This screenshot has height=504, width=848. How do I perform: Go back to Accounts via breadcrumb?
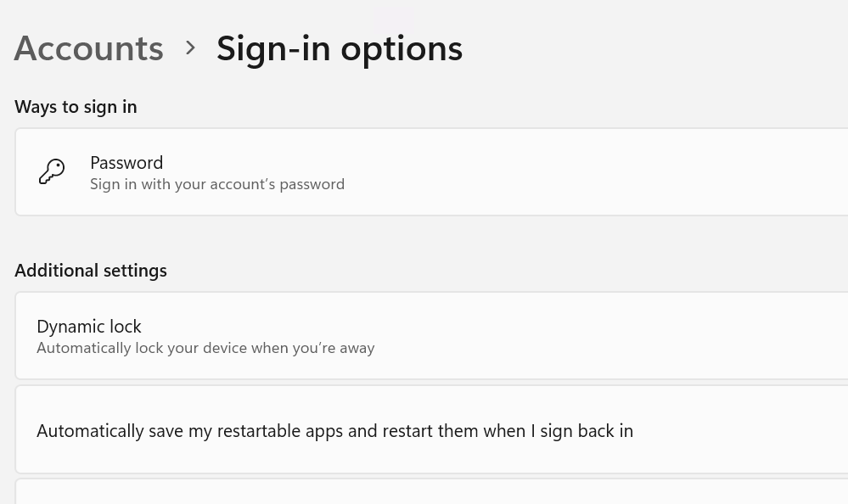pyautogui.click(x=88, y=48)
